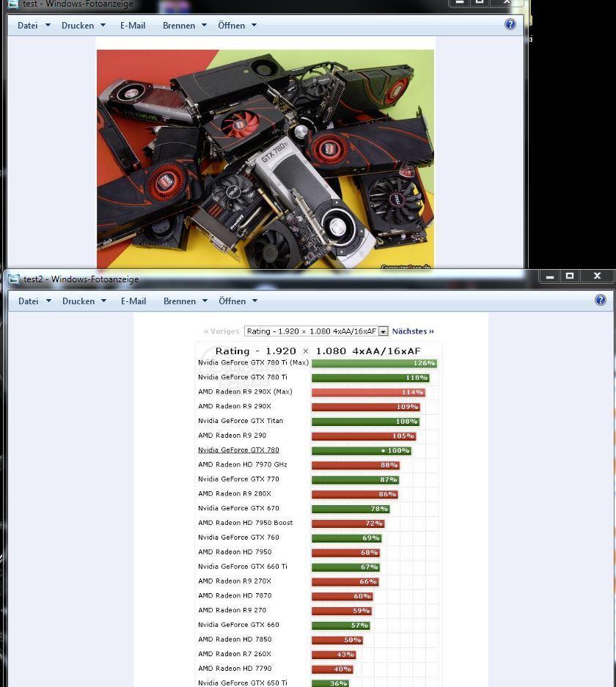Expand Datei dropdown arrow in test window

click(48, 26)
